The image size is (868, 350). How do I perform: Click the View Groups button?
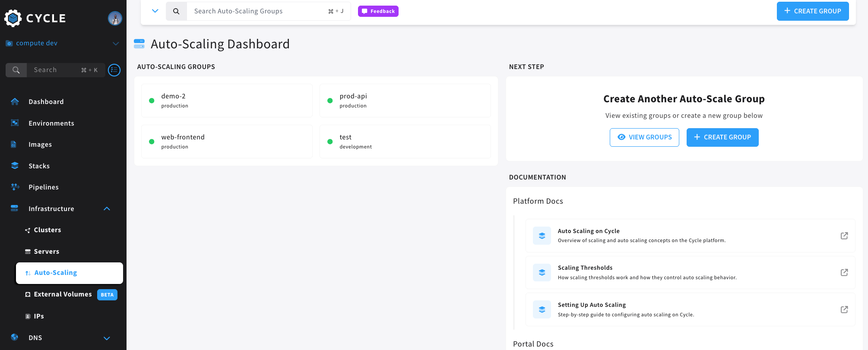pos(644,137)
